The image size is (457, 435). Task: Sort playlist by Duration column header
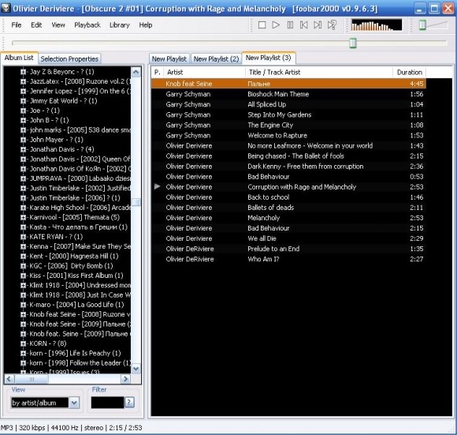[409, 72]
